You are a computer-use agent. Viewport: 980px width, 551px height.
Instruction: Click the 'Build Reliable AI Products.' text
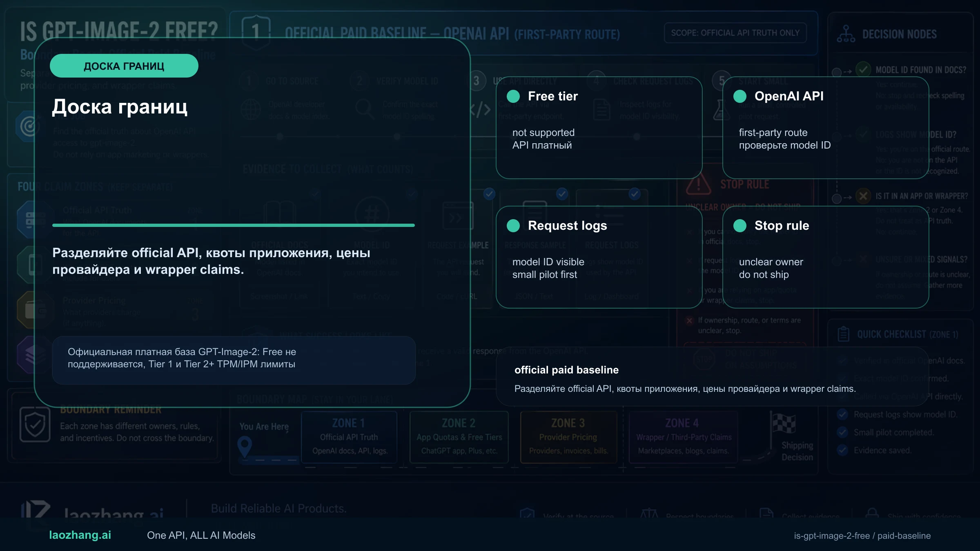click(x=278, y=509)
